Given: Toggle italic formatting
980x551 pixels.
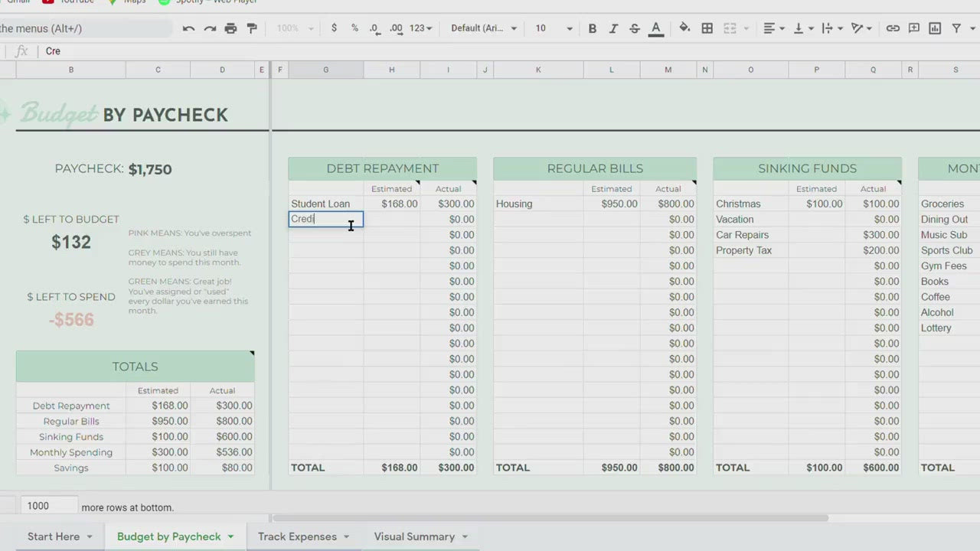Looking at the screenshot, I should pos(613,28).
